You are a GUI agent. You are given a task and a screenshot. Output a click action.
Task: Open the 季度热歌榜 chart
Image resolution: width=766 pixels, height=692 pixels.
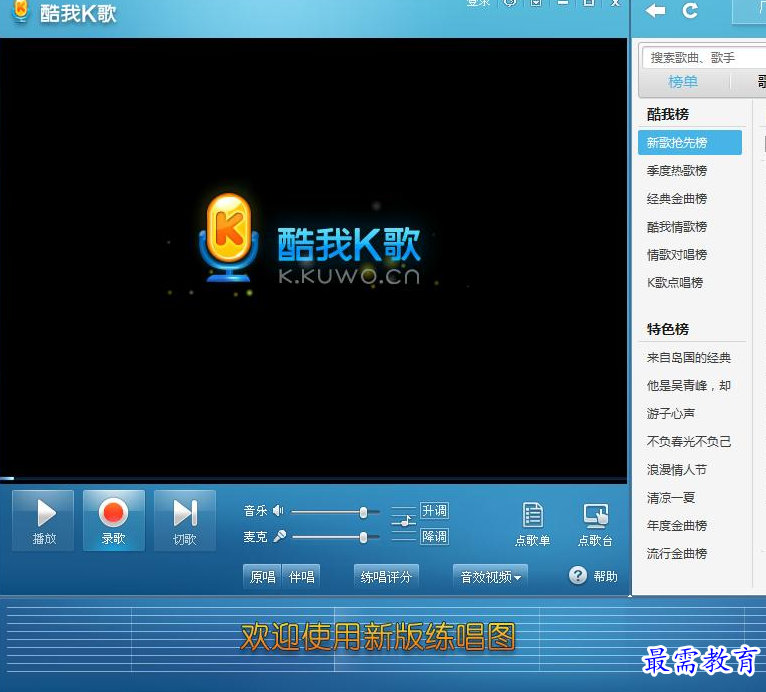coord(677,171)
